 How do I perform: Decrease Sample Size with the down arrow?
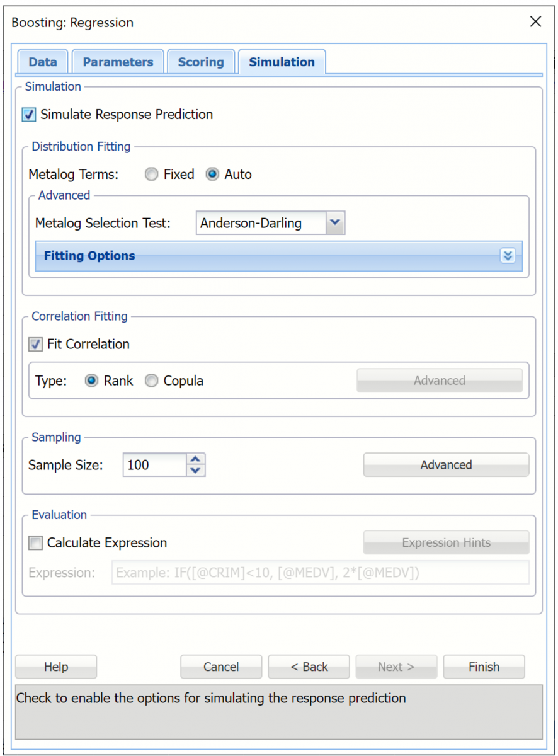coord(196,471)
